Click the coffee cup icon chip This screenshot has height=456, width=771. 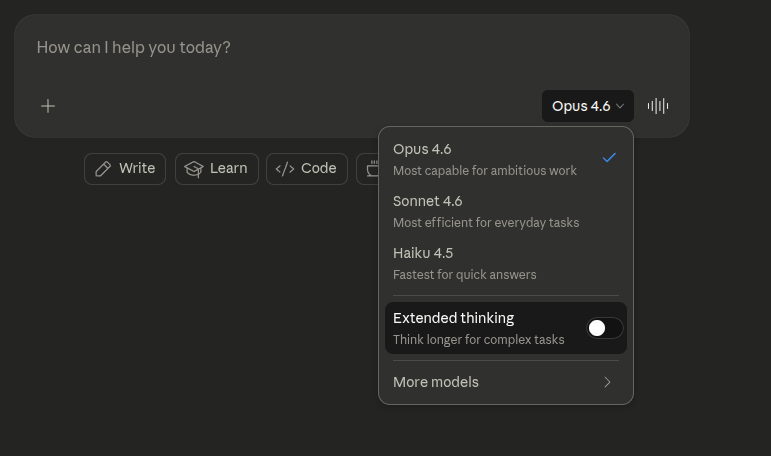(371, 169)
